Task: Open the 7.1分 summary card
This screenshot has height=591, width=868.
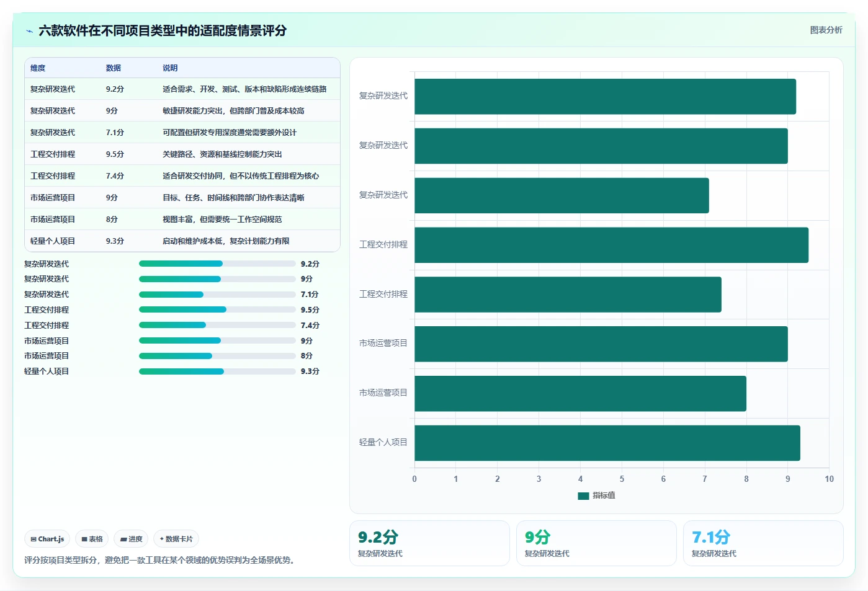Action: tap(763, 543)
